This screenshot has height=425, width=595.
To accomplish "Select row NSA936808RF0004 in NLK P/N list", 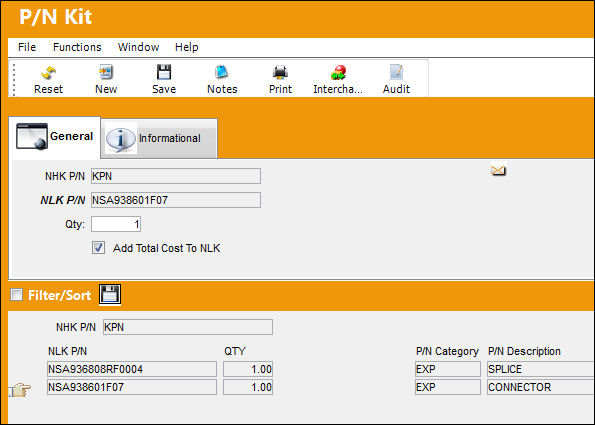I will (x=132, y=369).
